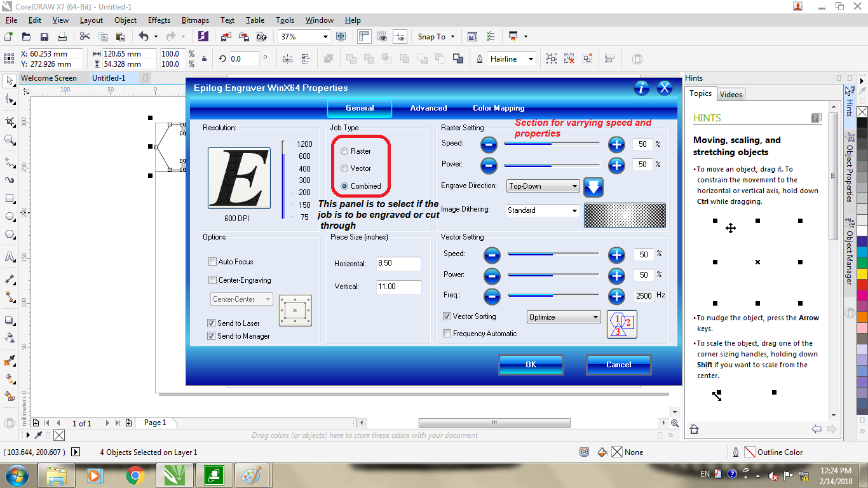Click the engrave direction blue arrow icon
Screen dimensions: 868x488
[593, 187]
